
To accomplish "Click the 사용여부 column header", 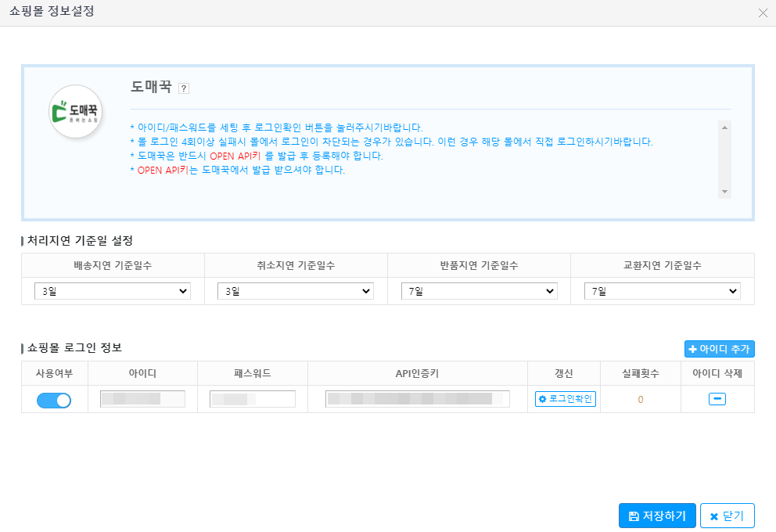I will [54, 373].
